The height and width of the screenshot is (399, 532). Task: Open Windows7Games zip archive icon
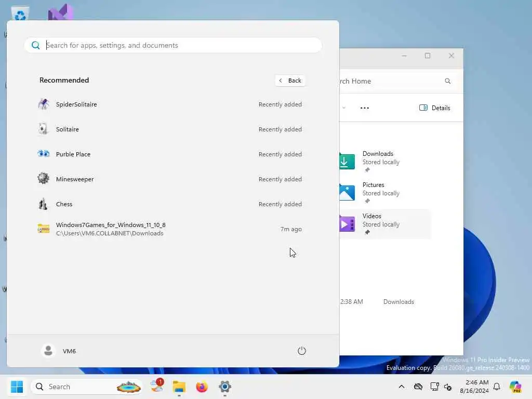44,229
